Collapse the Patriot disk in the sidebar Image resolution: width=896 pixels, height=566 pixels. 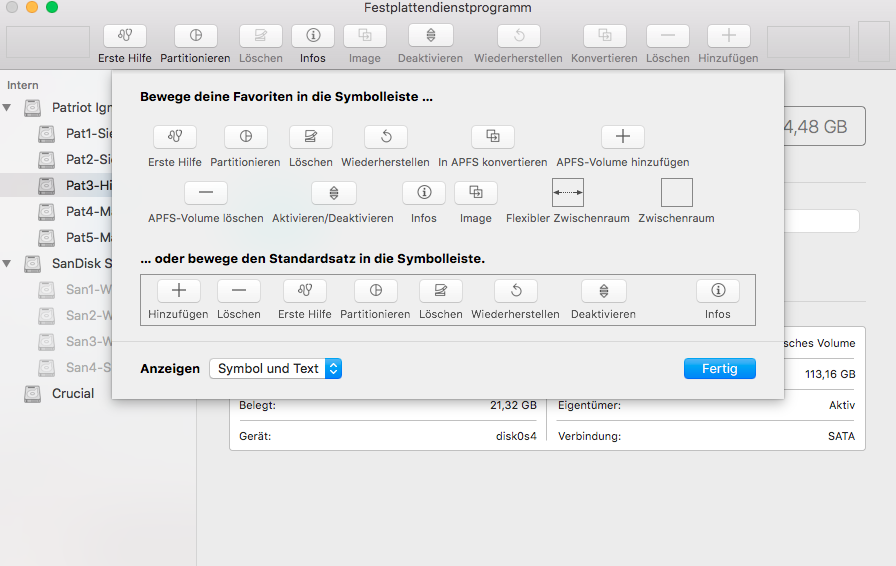click(x=9, y=108)
